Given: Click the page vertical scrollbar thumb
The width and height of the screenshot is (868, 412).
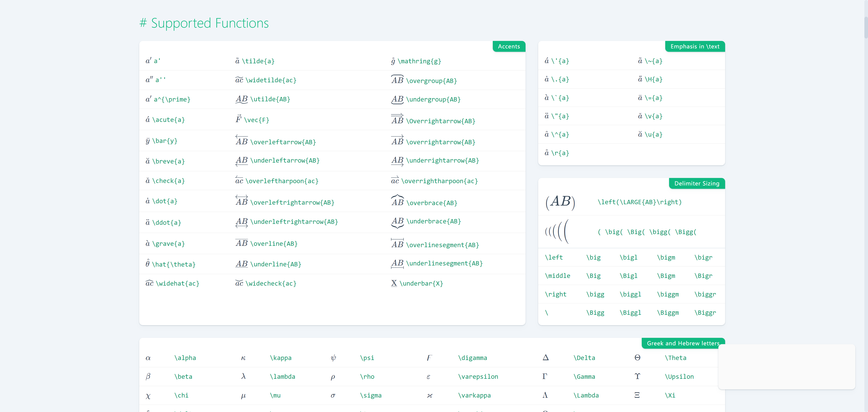Looking at the screenshot, I should click(x=866, y=28).
